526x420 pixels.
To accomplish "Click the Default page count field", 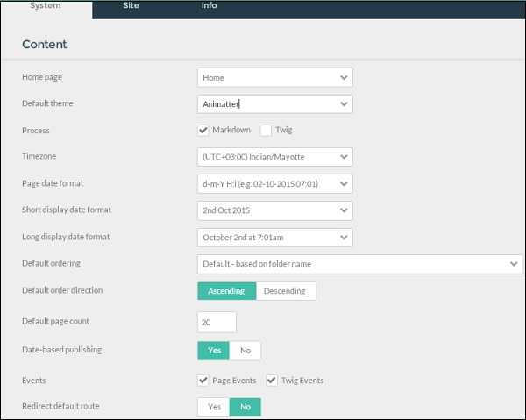I will (x=217, y=323).
